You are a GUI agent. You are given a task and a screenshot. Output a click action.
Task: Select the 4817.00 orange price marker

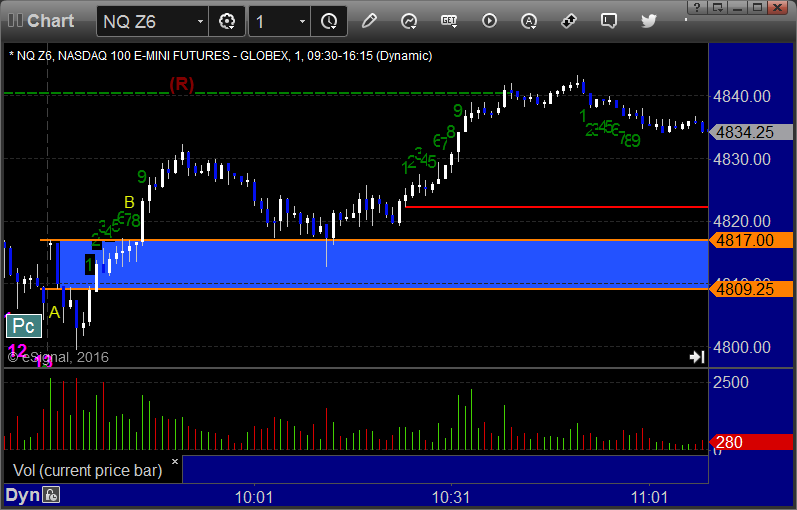click(x=751, y=240)
